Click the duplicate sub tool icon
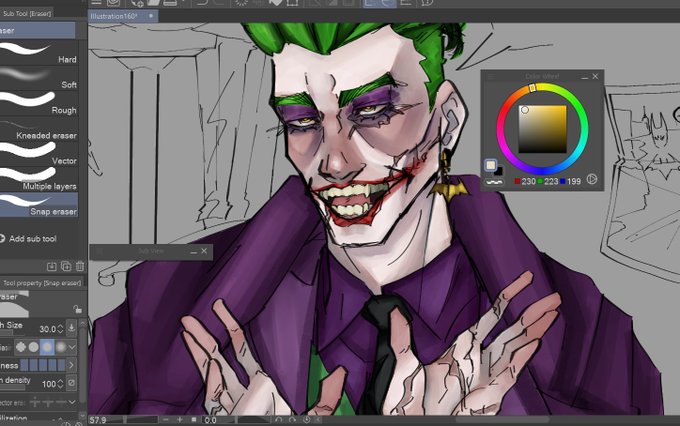This screenshot has width=680, height=426. click(x=66, y=266)
